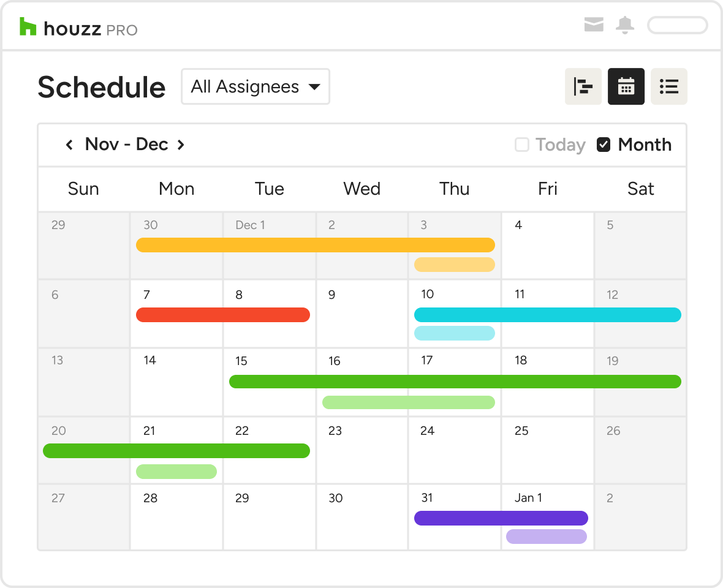This screenshot has height=588, width=723.
Task: Click the Wed column header
Action: point(362,189)
